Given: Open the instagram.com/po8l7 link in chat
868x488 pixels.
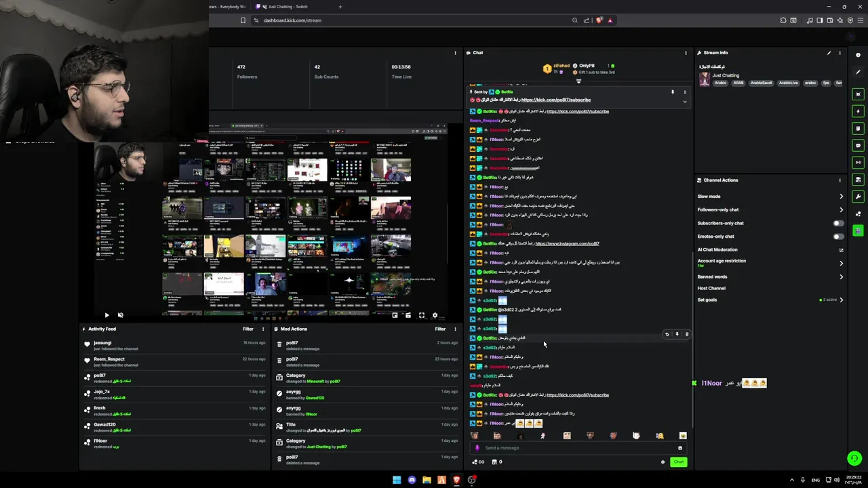Looking at the screenshot, I should [567, 243].
